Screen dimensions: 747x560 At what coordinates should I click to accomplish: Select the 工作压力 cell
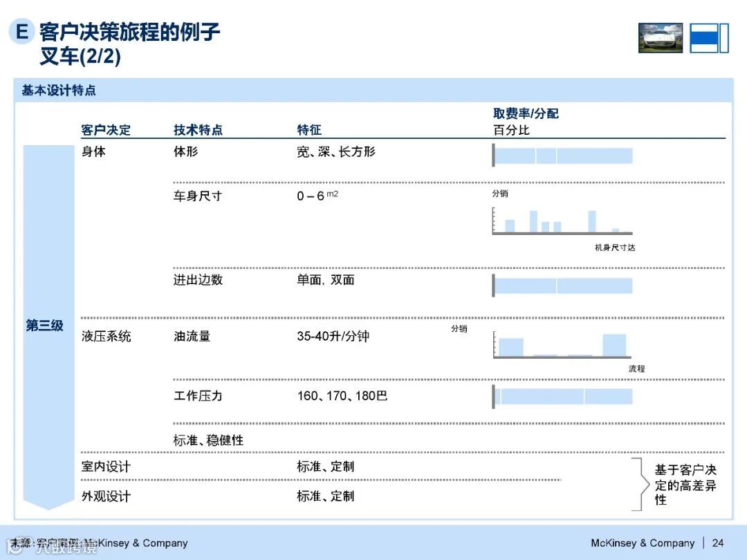199,395
